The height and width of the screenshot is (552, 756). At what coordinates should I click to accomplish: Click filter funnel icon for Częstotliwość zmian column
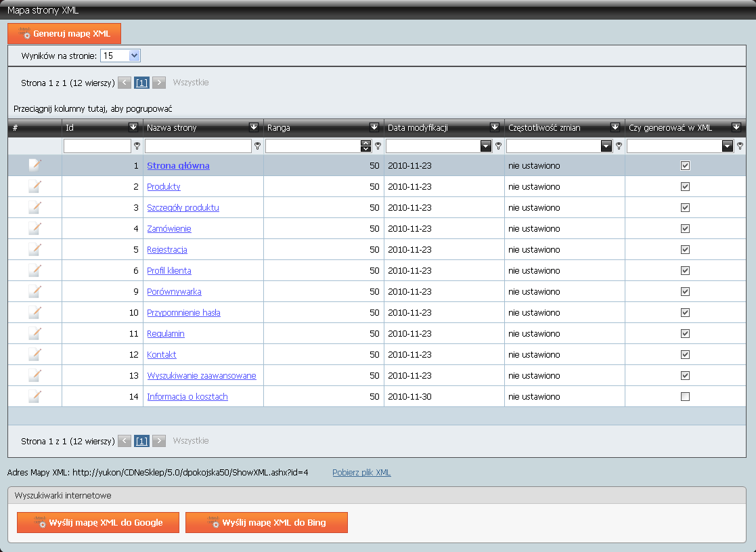point(619,146)
